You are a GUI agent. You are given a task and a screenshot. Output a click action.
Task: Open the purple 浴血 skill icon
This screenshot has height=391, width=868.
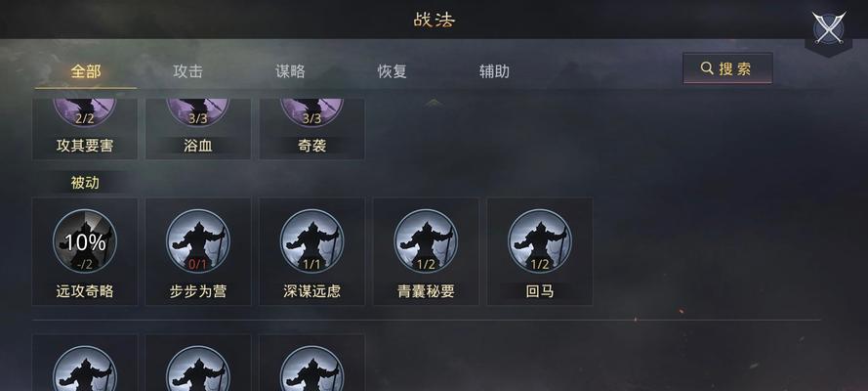198,112
